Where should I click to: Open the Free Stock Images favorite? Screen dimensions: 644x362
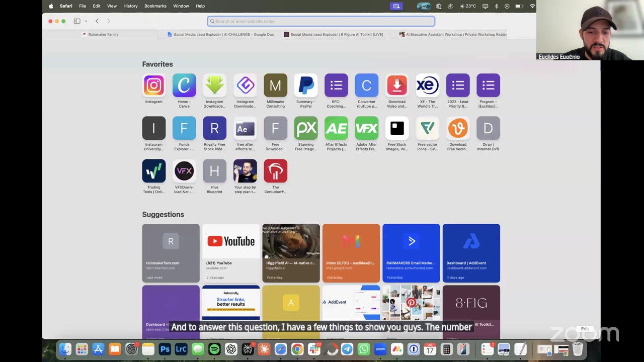pyautogui.click(x=397, y=128)
